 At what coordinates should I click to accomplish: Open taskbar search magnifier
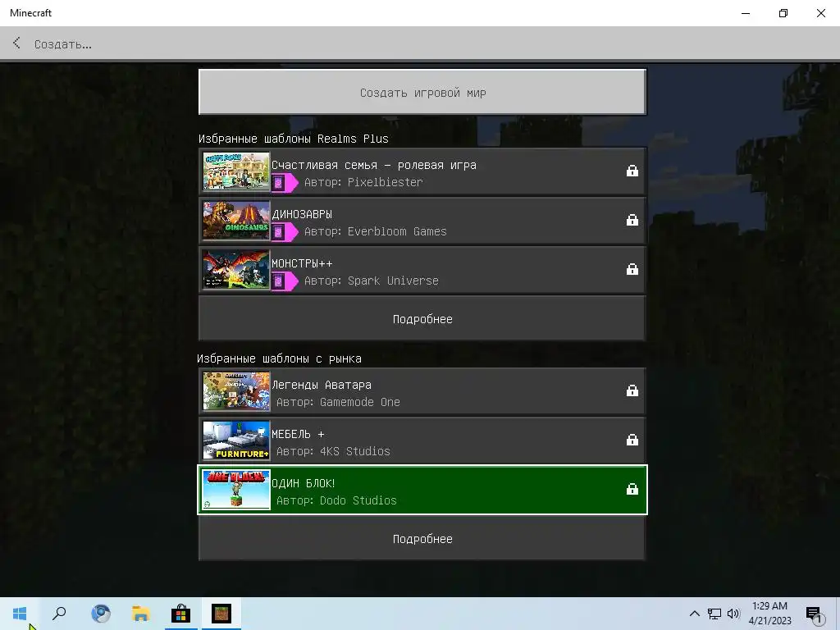(x=59, y=614)
